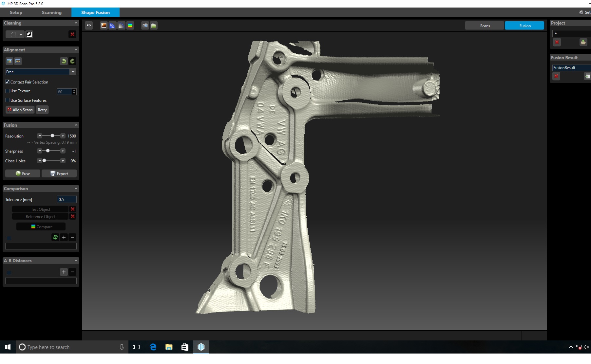Increase Resolution with the plus button
The width and height of the screenshot is (591, 364).
[x=63, y=136]
